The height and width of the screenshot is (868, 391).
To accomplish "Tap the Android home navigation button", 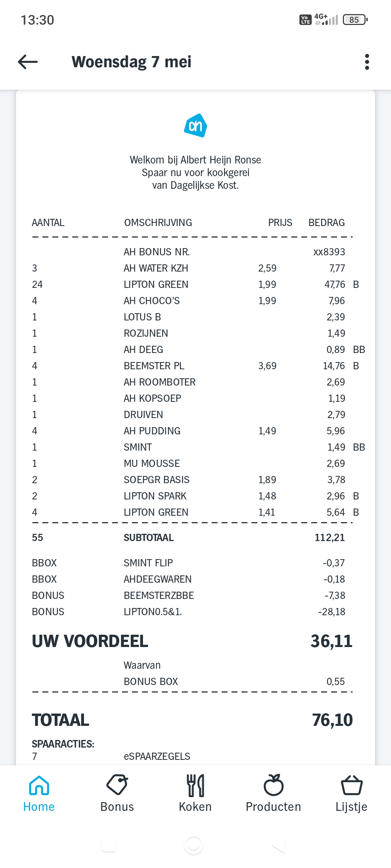I will point(194,846).
